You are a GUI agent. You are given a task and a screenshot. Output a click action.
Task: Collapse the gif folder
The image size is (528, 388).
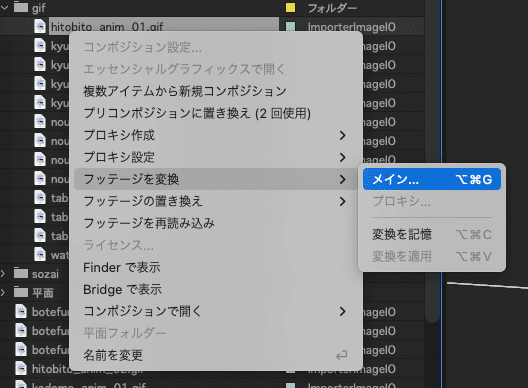[4, 7]
